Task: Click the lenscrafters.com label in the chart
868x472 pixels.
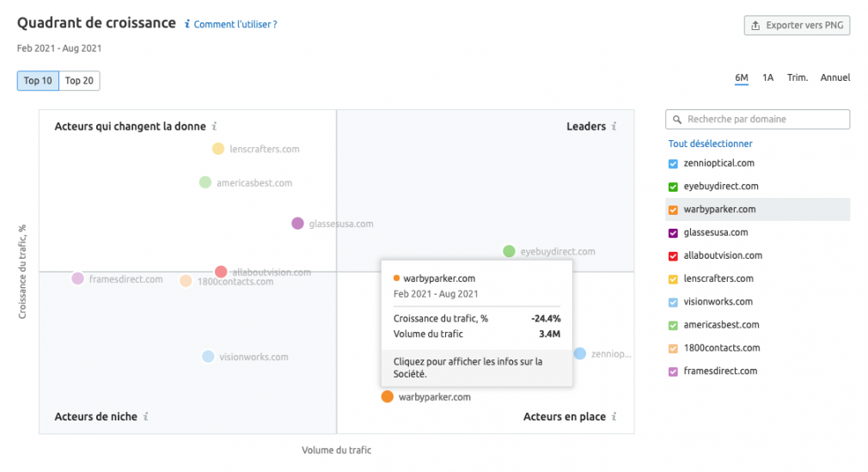Action: 265,149
